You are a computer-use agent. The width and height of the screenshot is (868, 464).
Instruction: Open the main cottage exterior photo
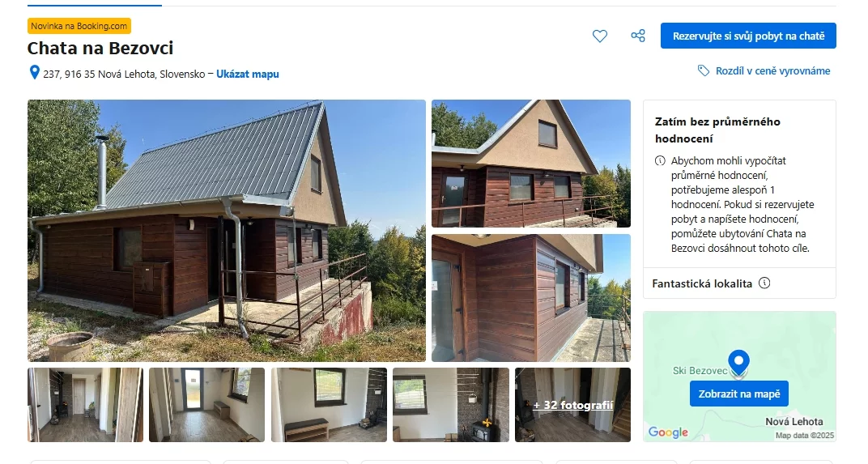click(x=227, y=230)
